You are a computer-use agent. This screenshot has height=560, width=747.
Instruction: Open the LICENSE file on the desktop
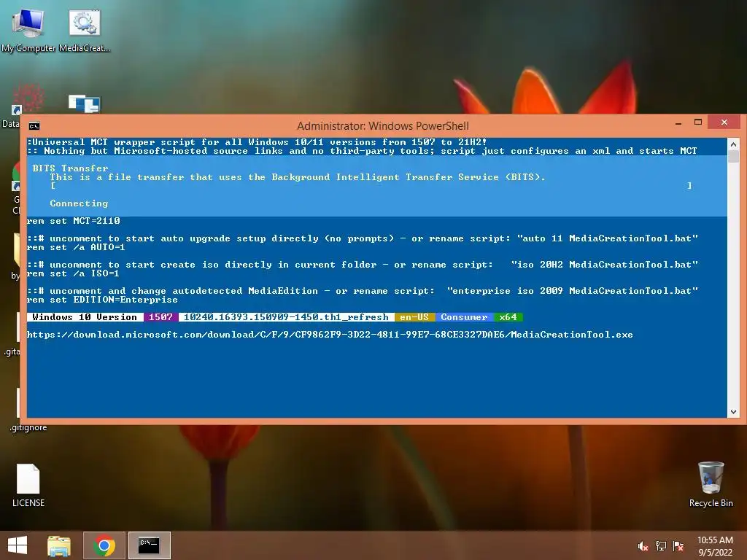pyautogui.click(x=28, y=485)
